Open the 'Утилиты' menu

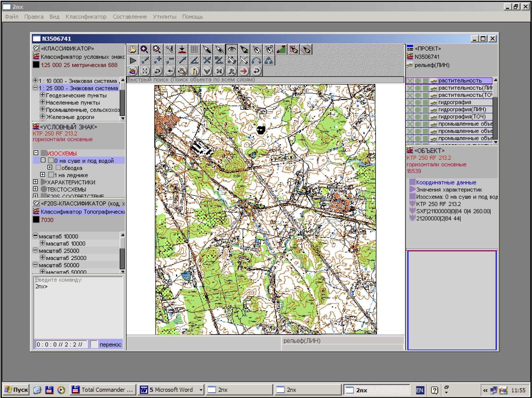(164, 17)
